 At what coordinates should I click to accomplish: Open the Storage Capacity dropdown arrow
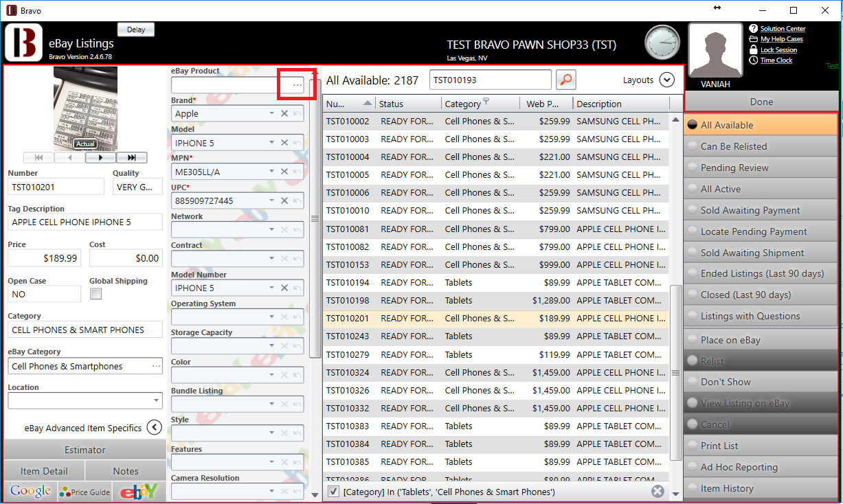272,346
